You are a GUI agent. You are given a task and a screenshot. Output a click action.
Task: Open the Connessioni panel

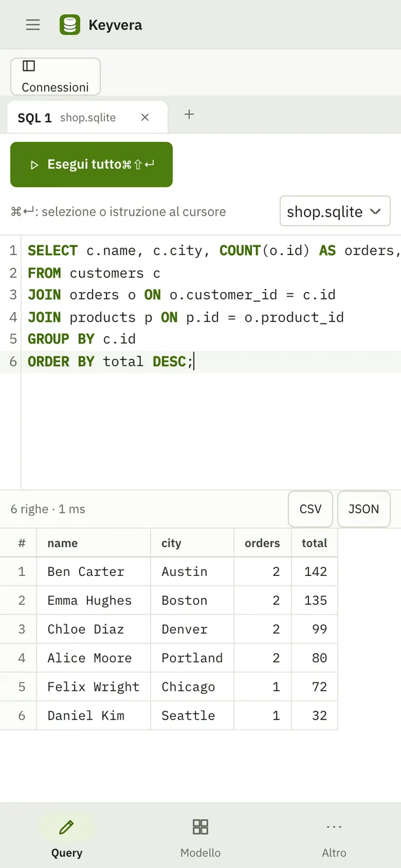pos(55,76)
